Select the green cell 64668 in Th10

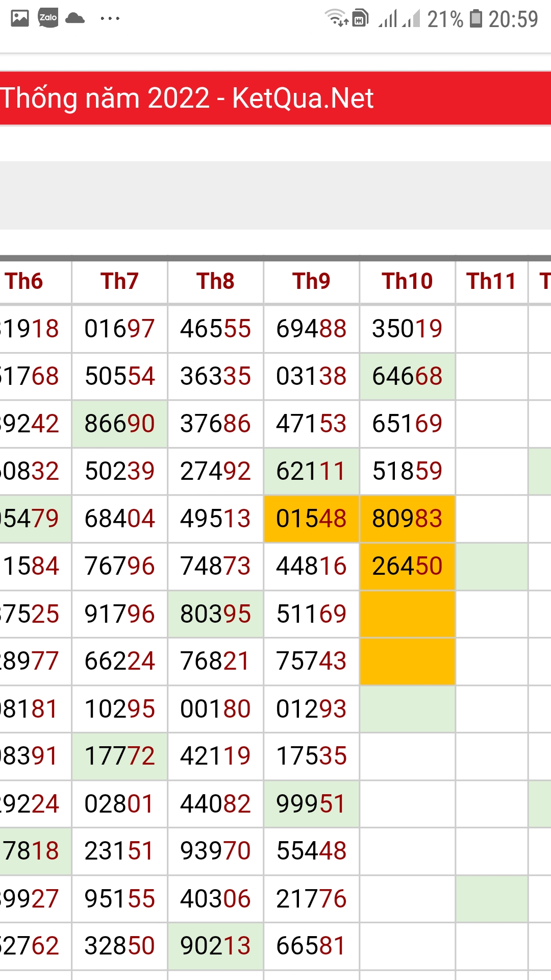pos(407,376)
